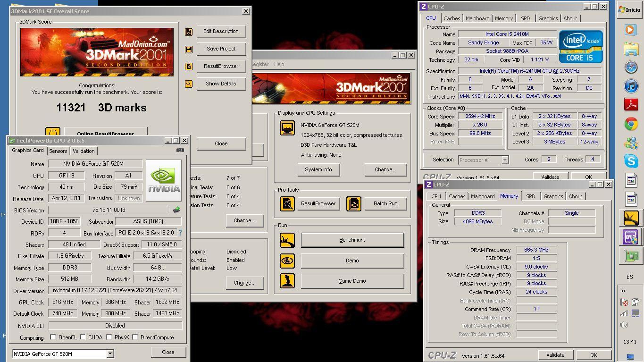This screenshot has width=644, height=362.
Task: Click the Batch Run button
Action: coord(385,204)
